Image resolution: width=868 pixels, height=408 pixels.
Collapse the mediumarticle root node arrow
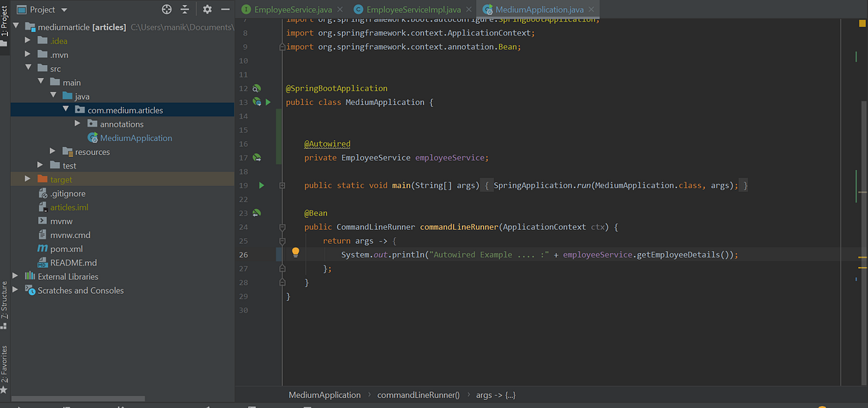pos(16,27)
